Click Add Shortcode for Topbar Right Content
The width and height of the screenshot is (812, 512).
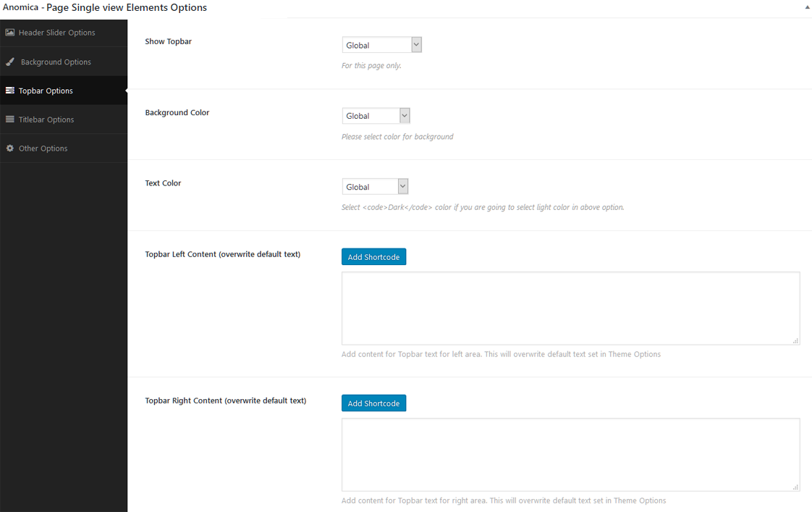coord(373,403)
